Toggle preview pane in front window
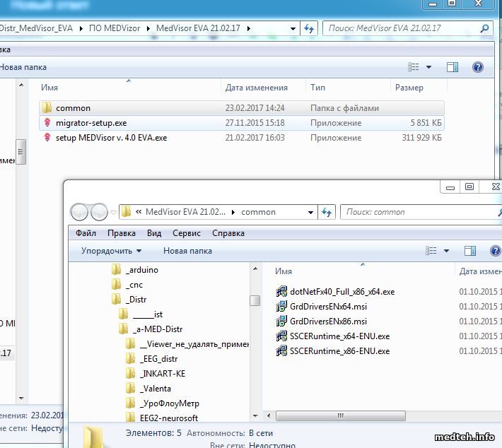The height and width of the screenshot is (448, 502). coord(469,251)
